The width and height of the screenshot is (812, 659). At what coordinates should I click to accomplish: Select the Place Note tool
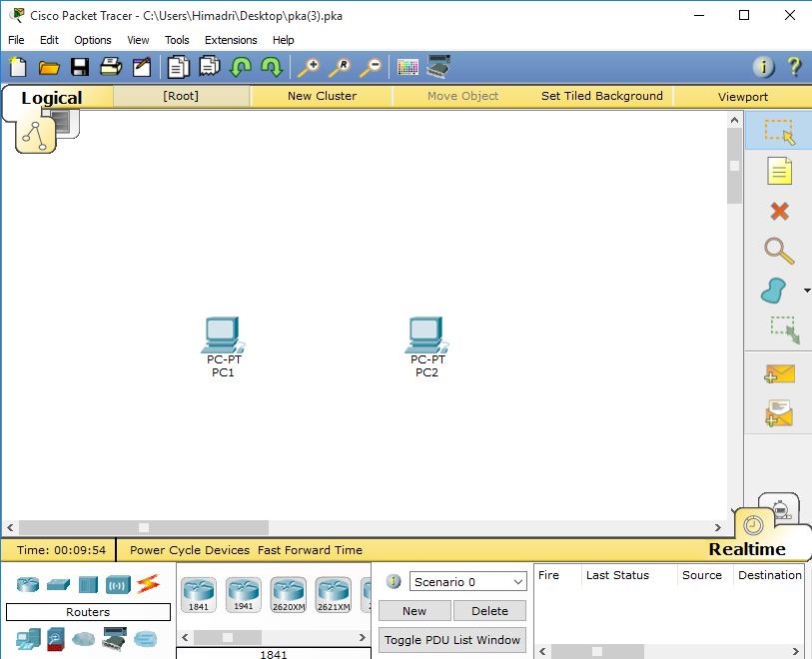point(779,172)
